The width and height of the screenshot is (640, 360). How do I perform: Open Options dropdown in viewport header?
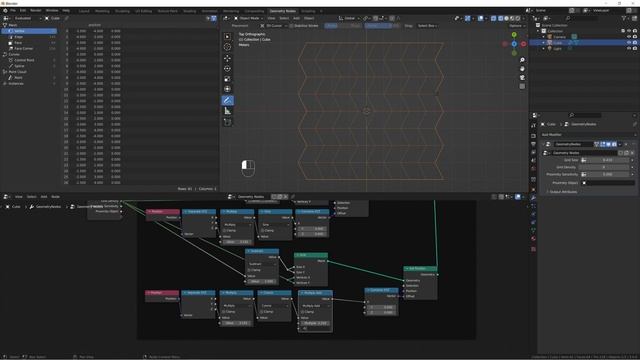click(516, 26)
